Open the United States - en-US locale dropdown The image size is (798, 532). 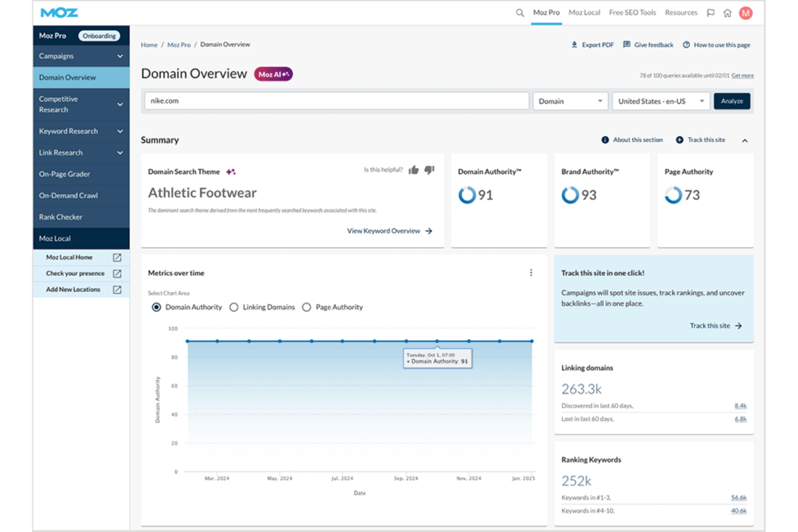[661, 101]
